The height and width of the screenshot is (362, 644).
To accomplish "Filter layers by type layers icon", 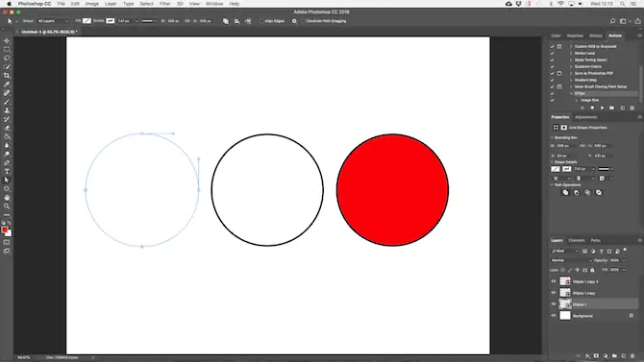I will [601, 252].
